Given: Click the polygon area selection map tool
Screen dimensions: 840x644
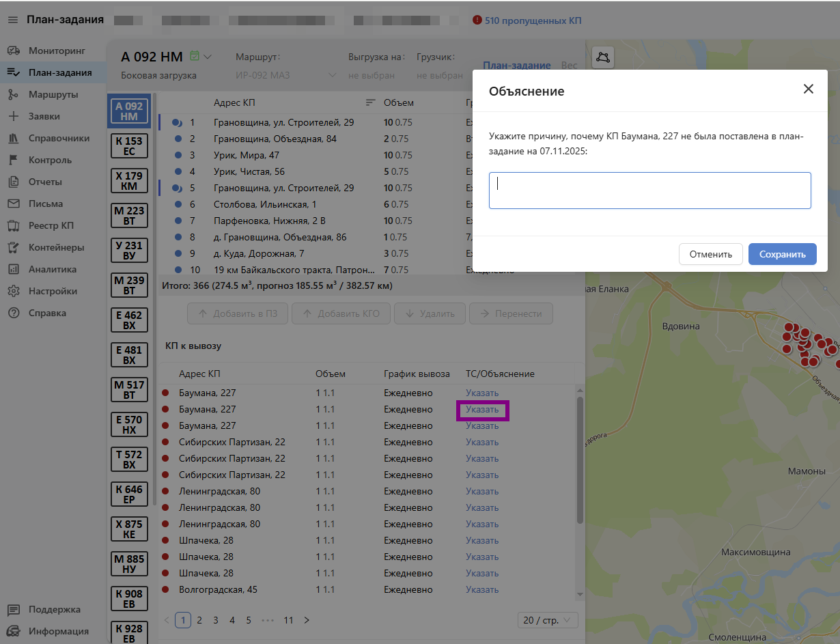Looking at the screenshot, I should tap(603, 57).
